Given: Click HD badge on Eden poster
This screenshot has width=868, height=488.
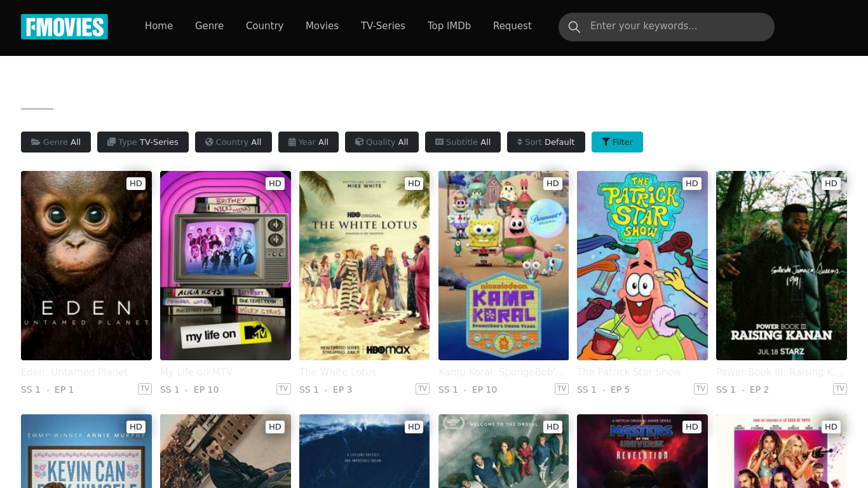Looking at the screenshot, I should tap(136, 184).
